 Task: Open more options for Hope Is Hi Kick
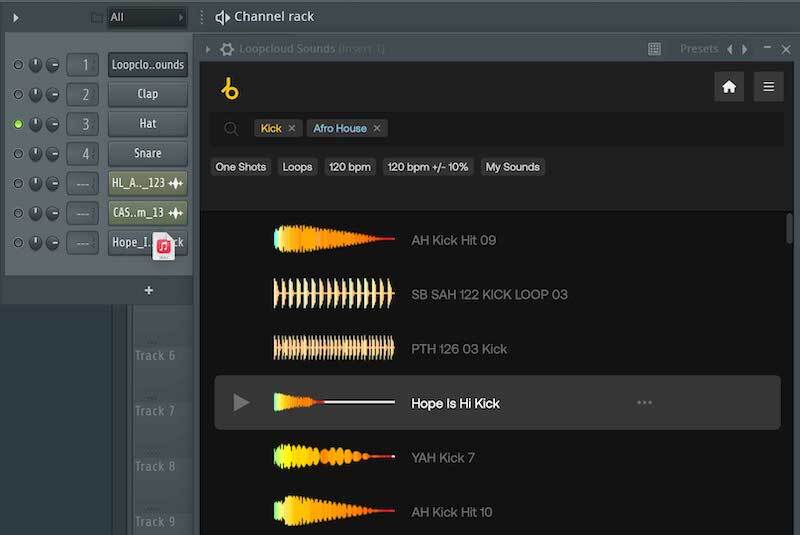click(x=644, y=403)
